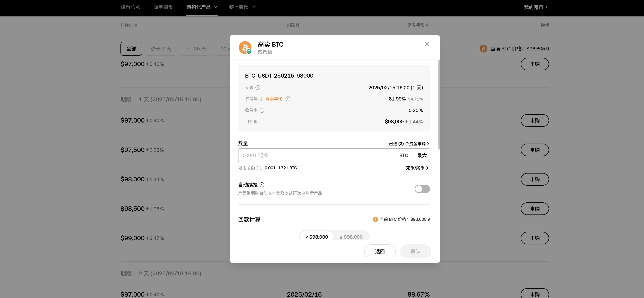Image resolution: width=644 pixels, height=298 pixels.
Task: Switch to the 赚币总览 tab
Action: tap(130, 7)
